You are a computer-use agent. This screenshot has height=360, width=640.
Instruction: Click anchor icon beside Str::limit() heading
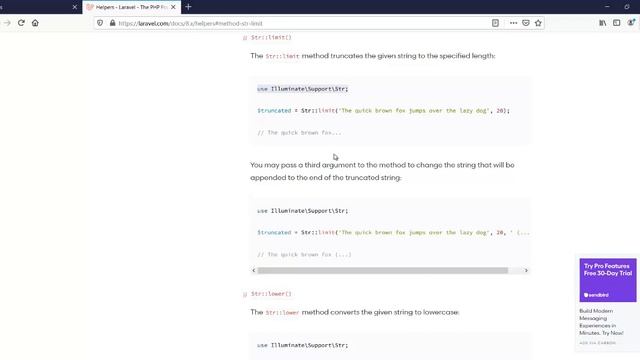point(245,38)
